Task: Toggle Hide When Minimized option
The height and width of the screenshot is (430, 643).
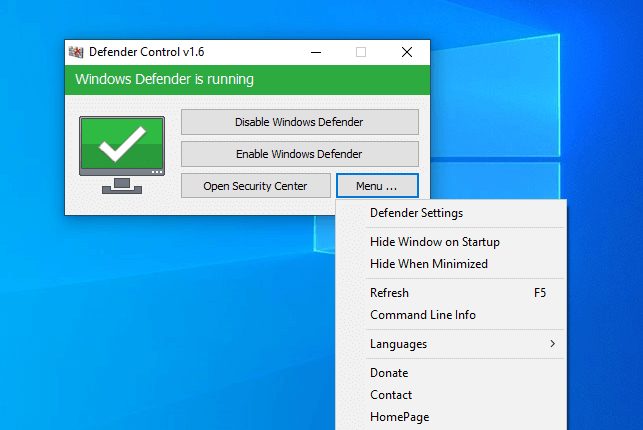Action: point(451,264)
